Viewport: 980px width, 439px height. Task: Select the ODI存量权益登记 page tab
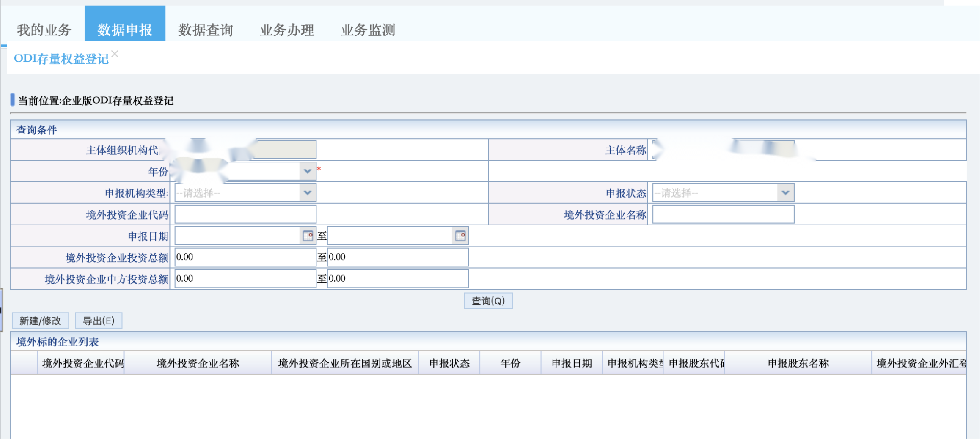click(x=61, y=59)
